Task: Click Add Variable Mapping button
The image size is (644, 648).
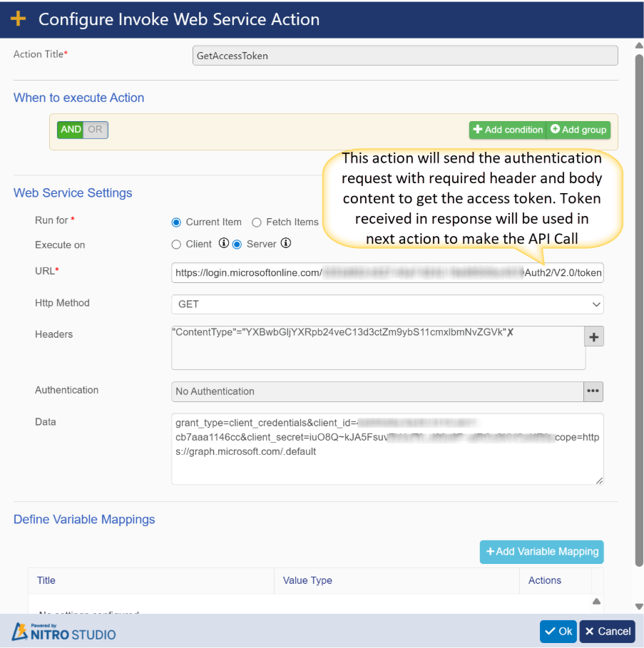Action: [x=541, y=552]
